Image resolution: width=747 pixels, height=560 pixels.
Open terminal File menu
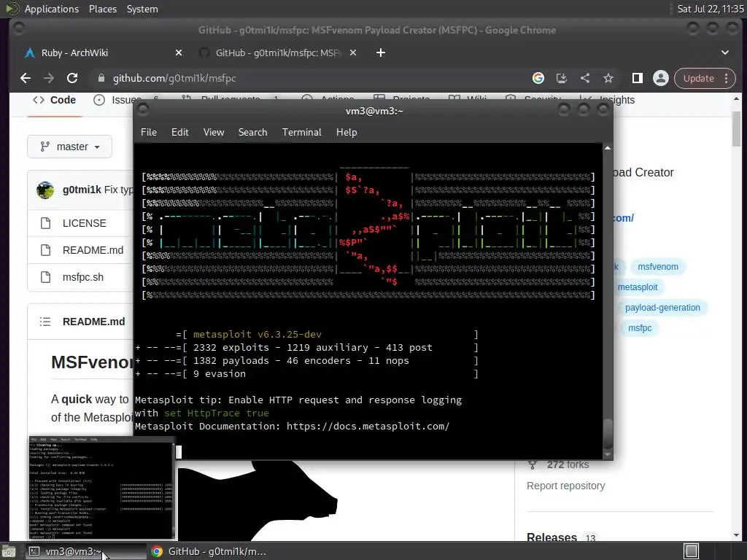(149, 133)
